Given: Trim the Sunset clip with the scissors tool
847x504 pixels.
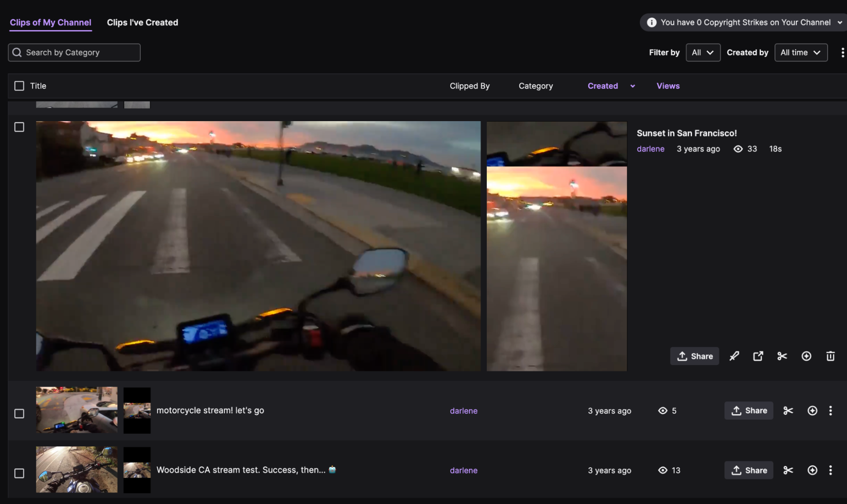Looking at the screenshot, I should (782, 356).
